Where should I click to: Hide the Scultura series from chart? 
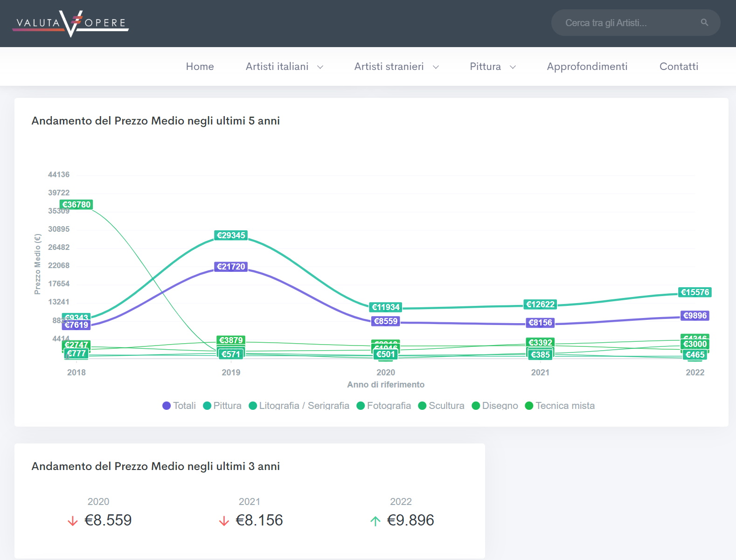[x=441, y=406]
